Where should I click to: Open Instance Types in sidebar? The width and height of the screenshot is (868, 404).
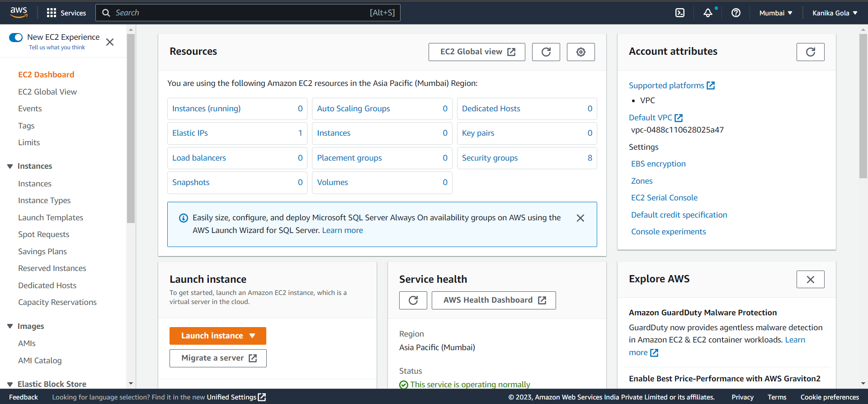click(44, 200)
